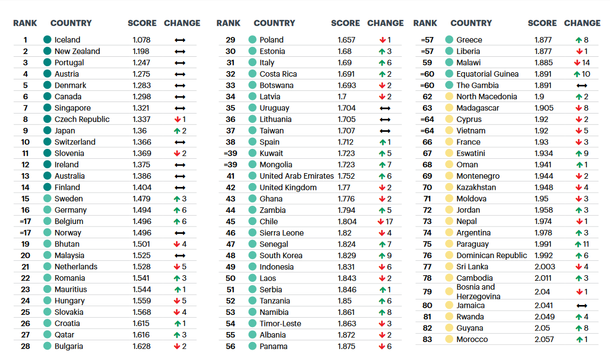The width and height of the screenshot is (610, 364).
Task: Click the Dominican Republic country name
Action: (x=491, y=255)
